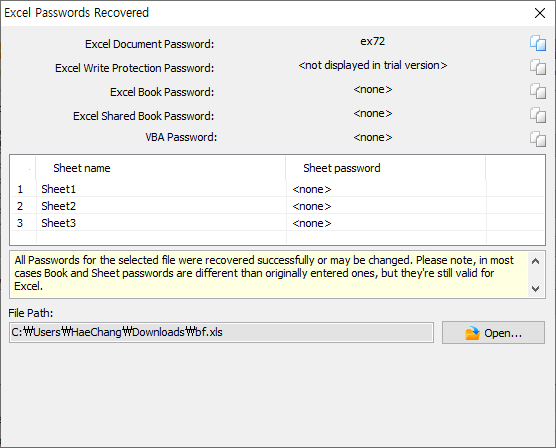Viewport: 556px width, 448px height.
Task: Click the folder icon on Open button
Action: point(472,333)
